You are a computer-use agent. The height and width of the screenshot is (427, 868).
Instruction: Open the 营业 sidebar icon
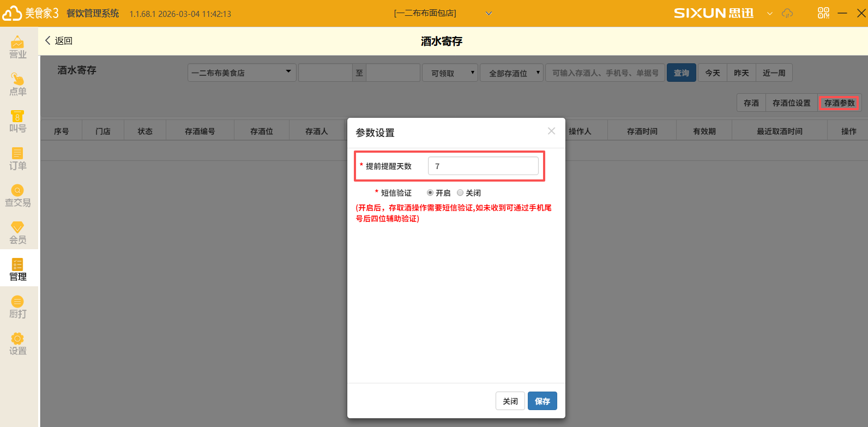coord(18,47)
